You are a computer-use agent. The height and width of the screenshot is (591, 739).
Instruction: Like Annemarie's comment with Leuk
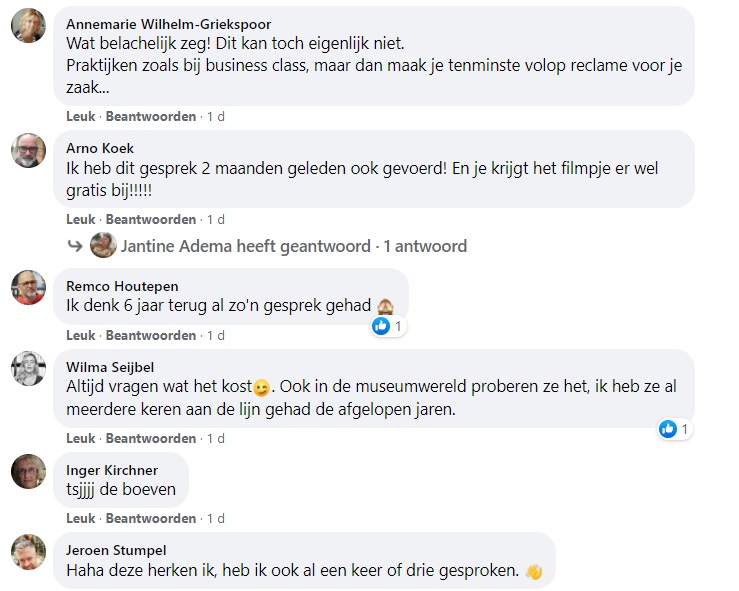click(x=81, y=116)
